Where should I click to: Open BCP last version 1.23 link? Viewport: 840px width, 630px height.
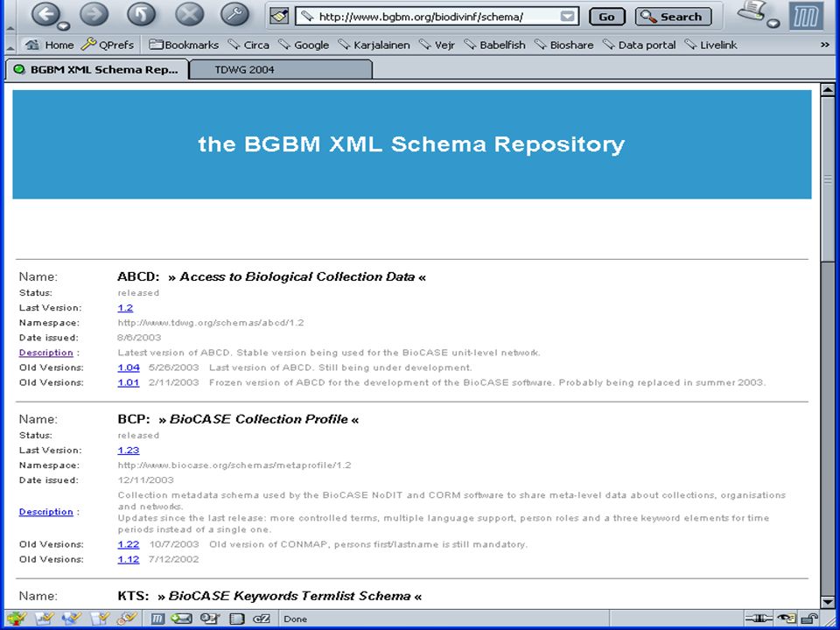tap(129, 451)
